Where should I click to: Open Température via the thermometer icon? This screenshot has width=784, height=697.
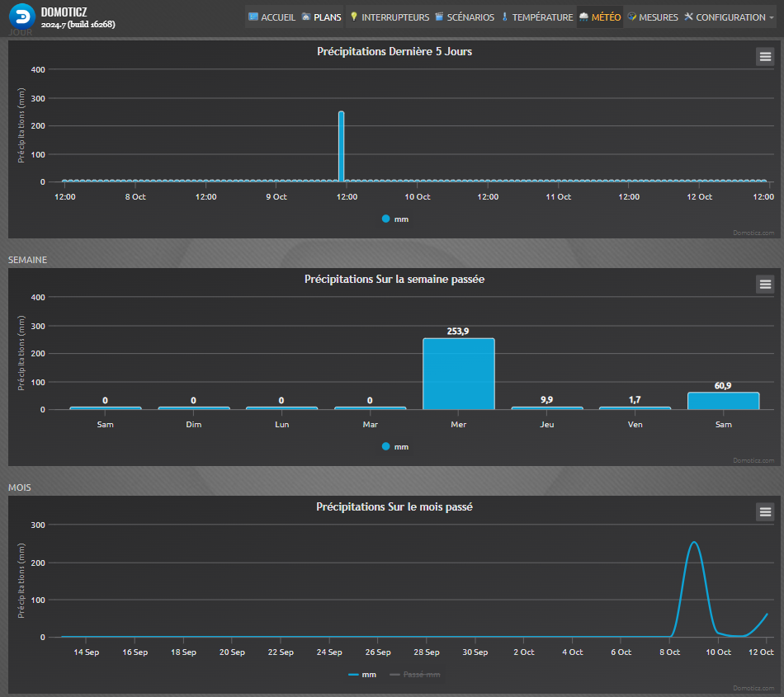[x=504, y=17]
